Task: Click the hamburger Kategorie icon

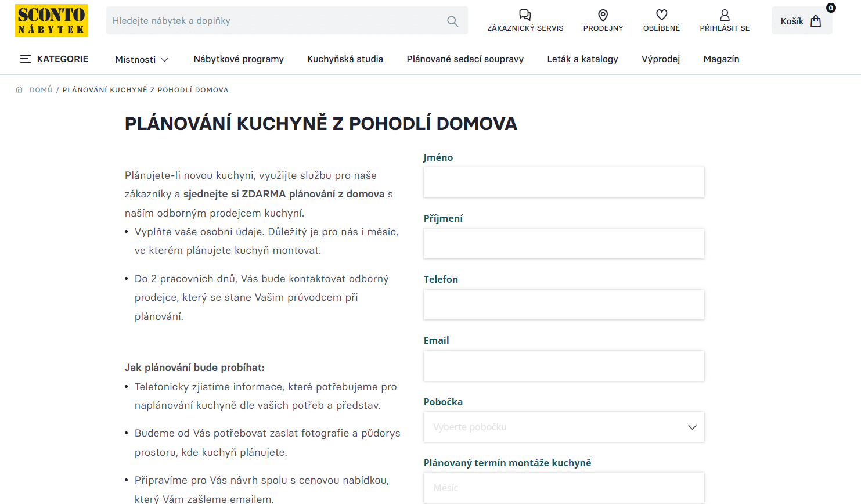Action: [x=26, y=59]
